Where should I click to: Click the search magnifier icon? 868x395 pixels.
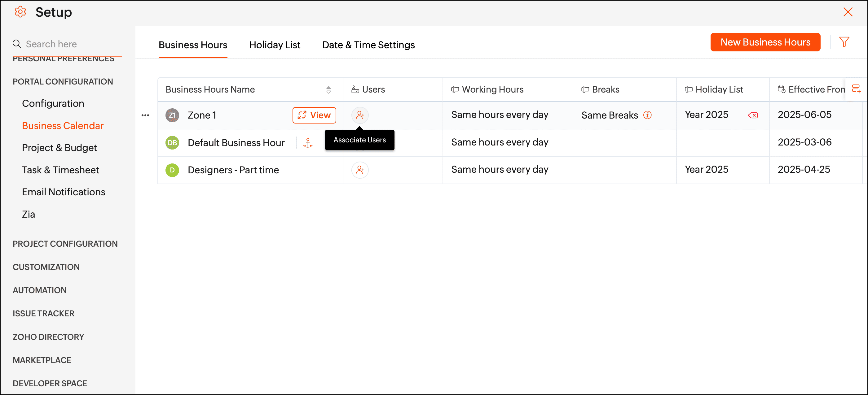tap(16, 44)
